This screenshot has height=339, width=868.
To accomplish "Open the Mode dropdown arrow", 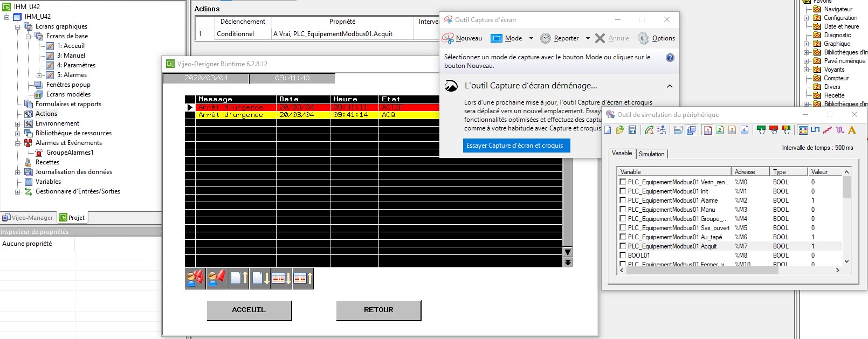I will (531, 38).
